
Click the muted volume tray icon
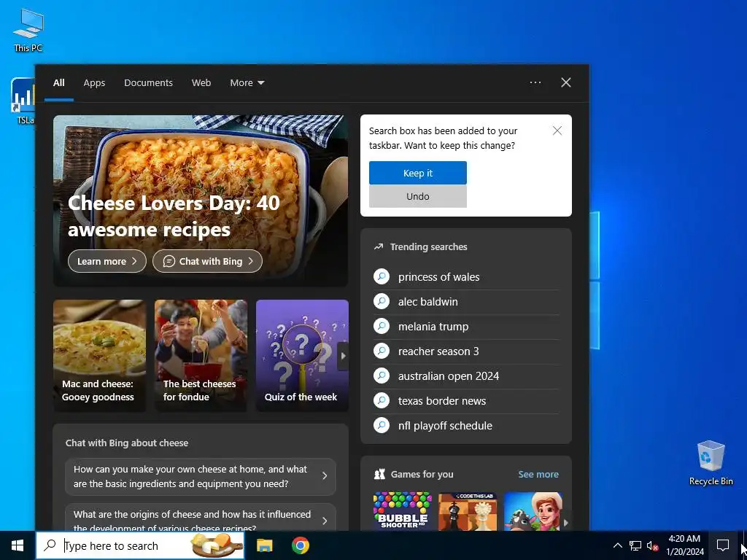652,545
